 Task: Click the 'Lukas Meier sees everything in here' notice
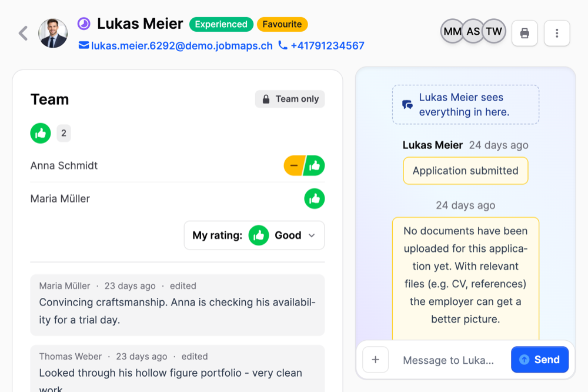click(465, 104)
